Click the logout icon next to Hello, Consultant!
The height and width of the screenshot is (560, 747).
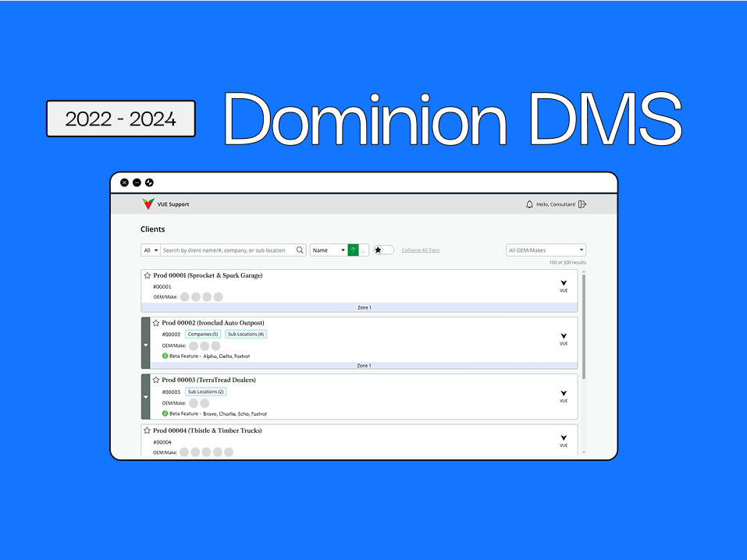click(582, 204)
